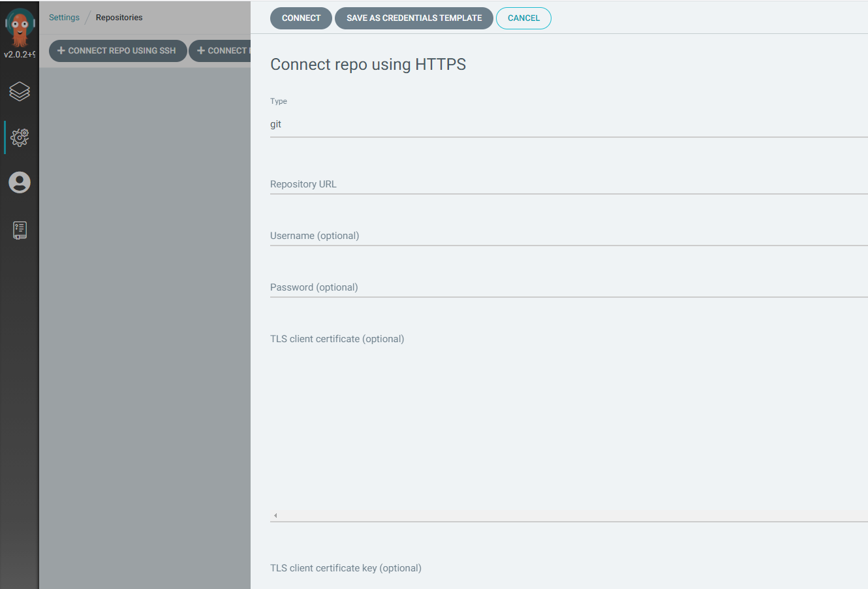
Task: Focus the Username (optional) field
Action: 569,236
